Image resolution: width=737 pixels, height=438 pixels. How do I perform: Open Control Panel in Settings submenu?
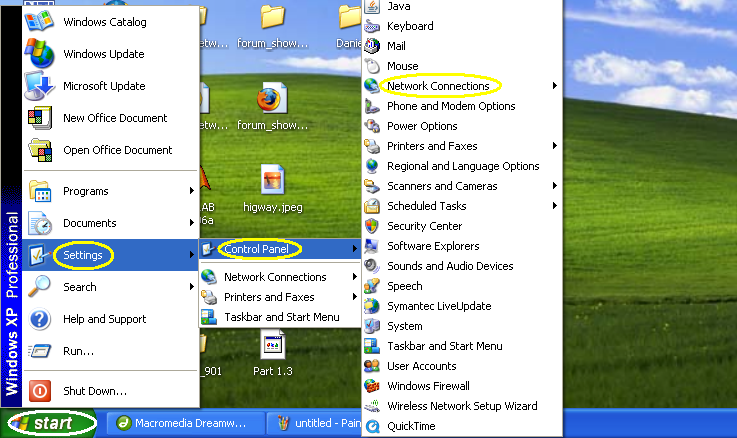point(280,249)
